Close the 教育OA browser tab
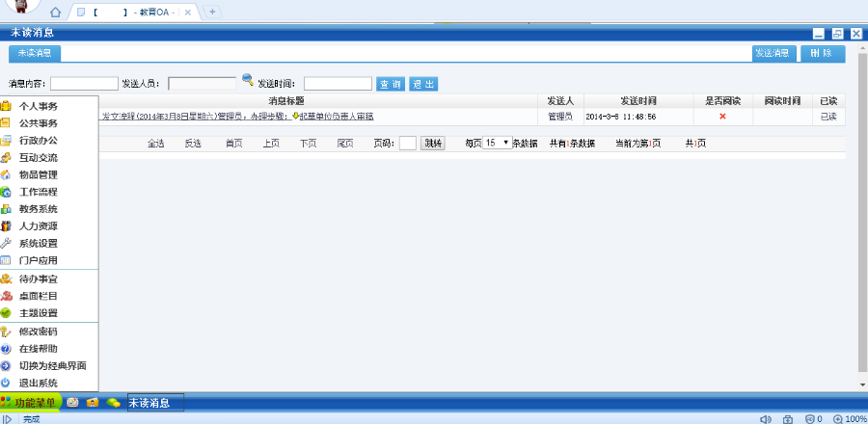The width and height of the screenshot is (868, 424). click(x=188, y=13)
